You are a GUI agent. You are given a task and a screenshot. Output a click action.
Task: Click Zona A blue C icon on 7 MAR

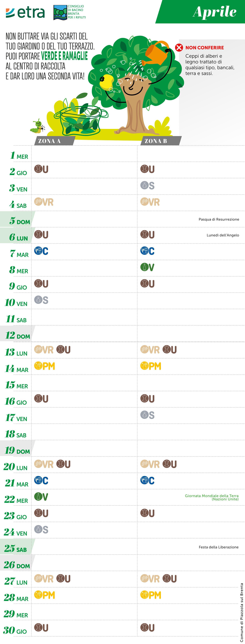[x=41, y=251]
